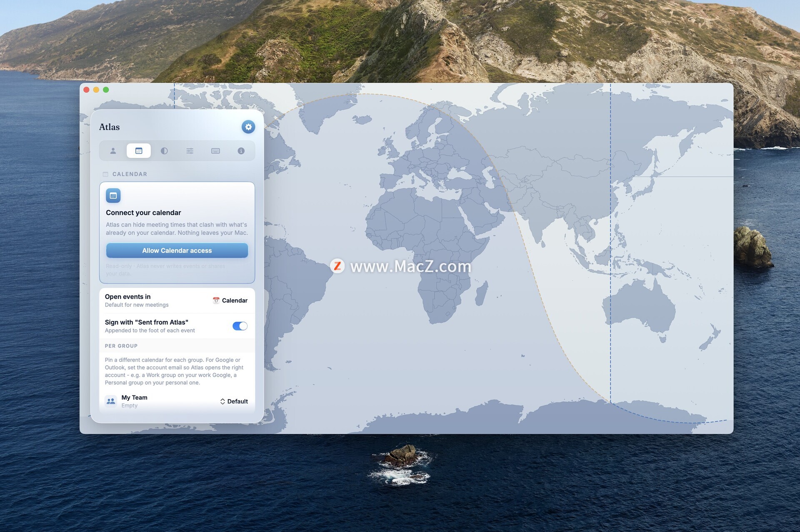800x532 pixels.
Task: Click the "Connect your calendar" heading
Action: click(x=143, y=213)
